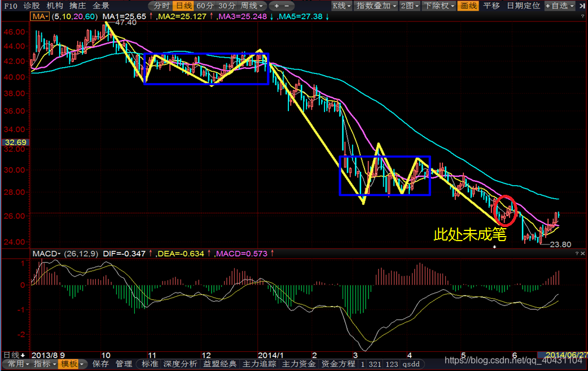Open the 指数叠加 overlay dropdown

(x=376, y=6)
